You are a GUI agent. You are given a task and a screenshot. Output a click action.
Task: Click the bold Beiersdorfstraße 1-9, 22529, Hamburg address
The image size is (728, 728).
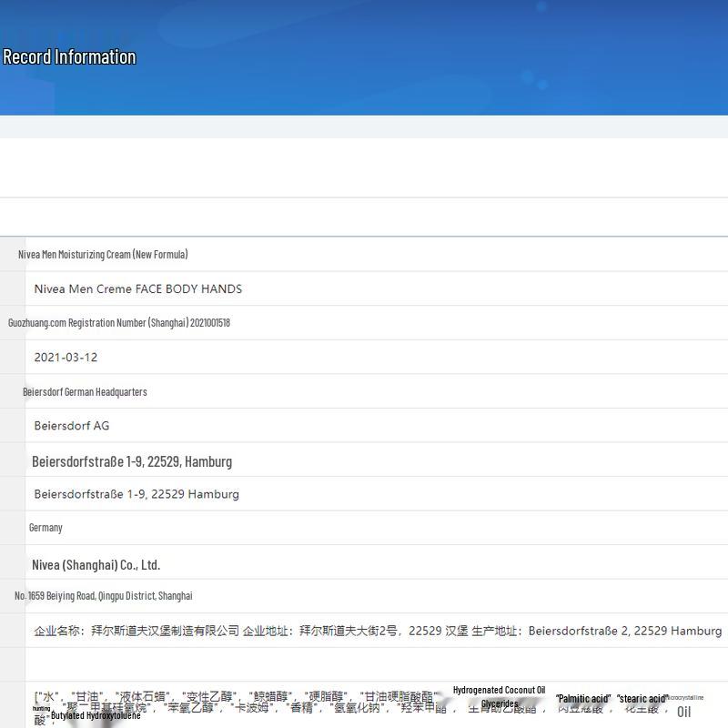(132, 461)
